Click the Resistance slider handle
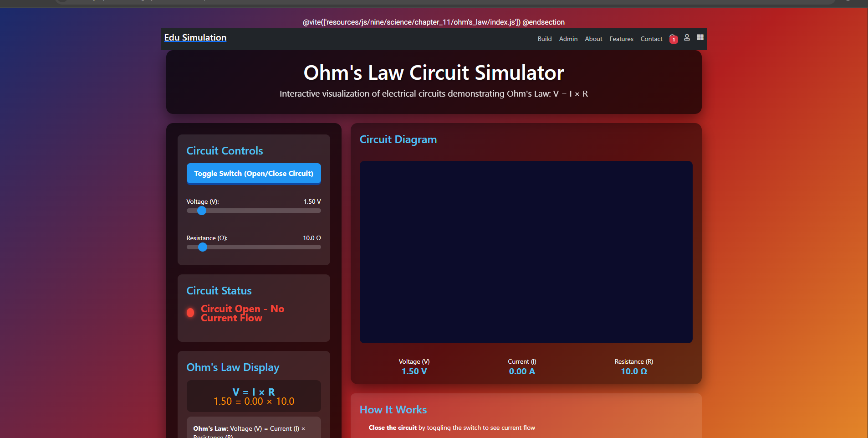Viewport: 868px width, 438px height. [x=203, y=247]
